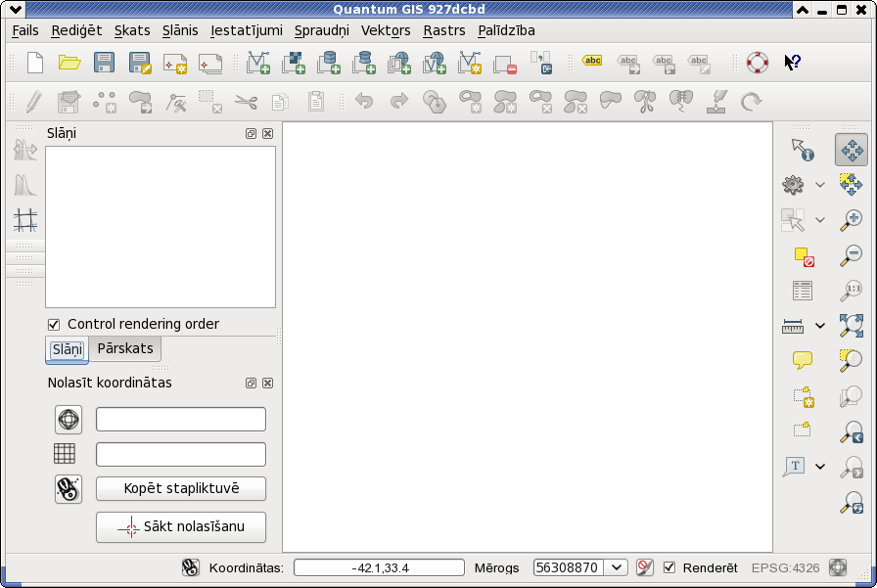Open the yellow abc labeling tool

tap(592, 61)
